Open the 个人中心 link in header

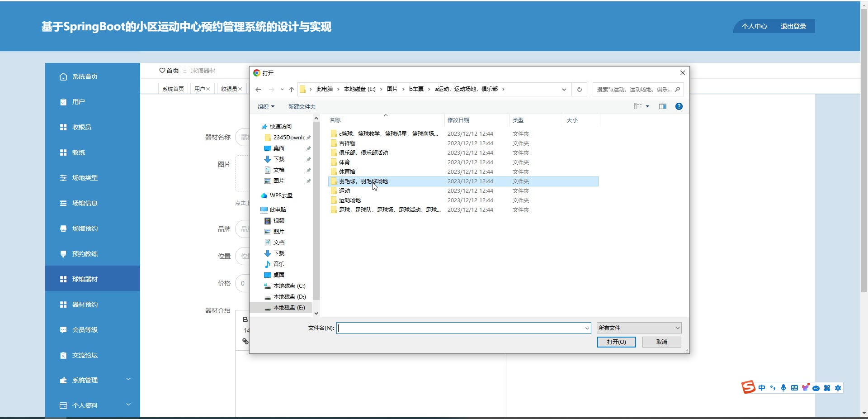coord(755,26)
